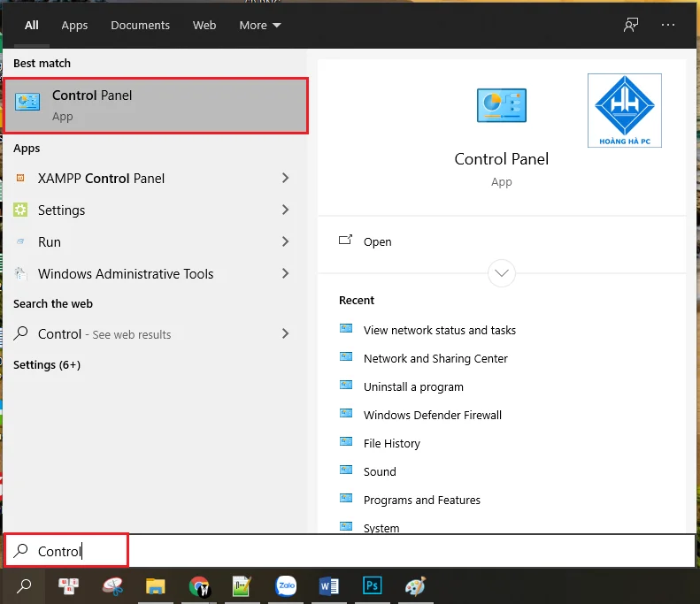Viewport: 700px width, 604px height.
Task: Open Photoshop from the taskbar
Action: pos(373,585)
